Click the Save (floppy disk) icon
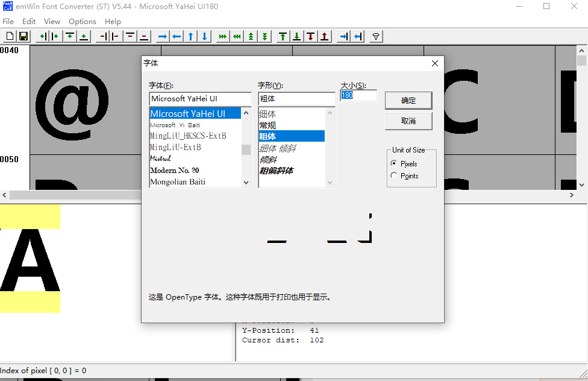This screenshot has height=381, width=588. click(23, 36)
